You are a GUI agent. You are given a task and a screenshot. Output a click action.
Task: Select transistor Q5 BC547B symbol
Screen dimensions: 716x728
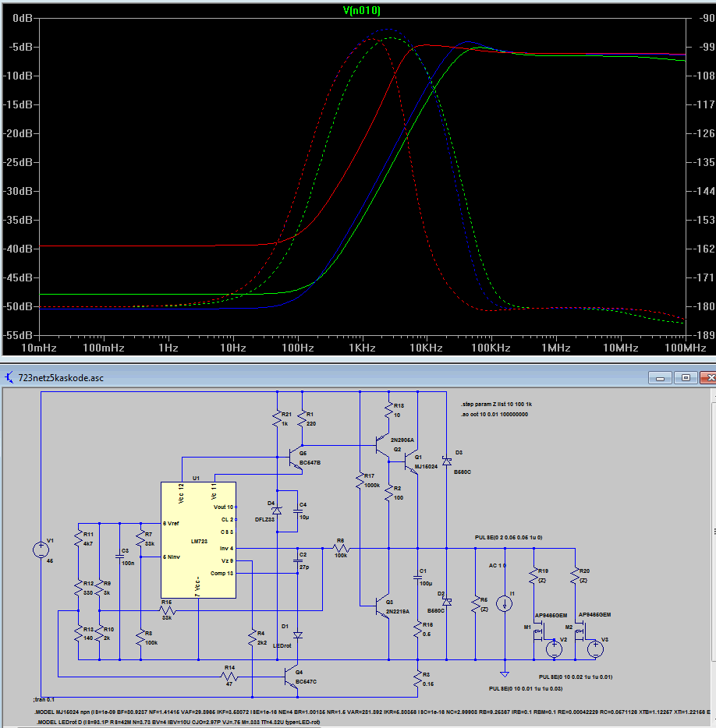tap(296, 458)
